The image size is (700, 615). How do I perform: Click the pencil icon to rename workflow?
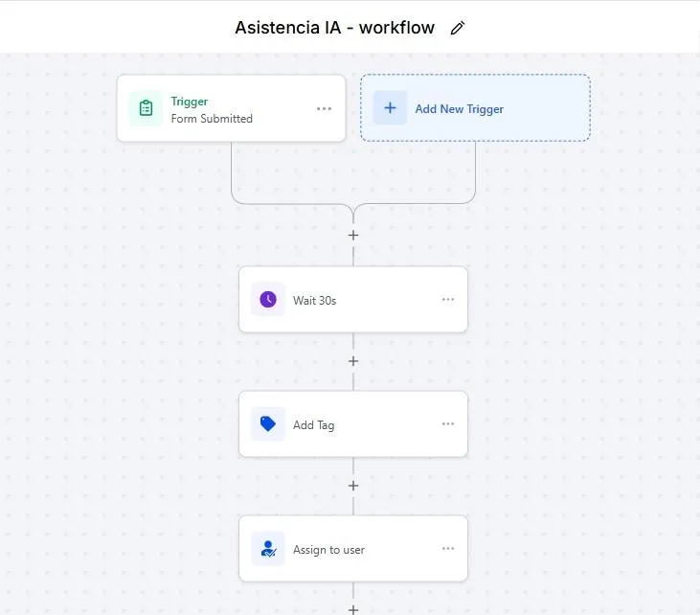pos(458,28)
